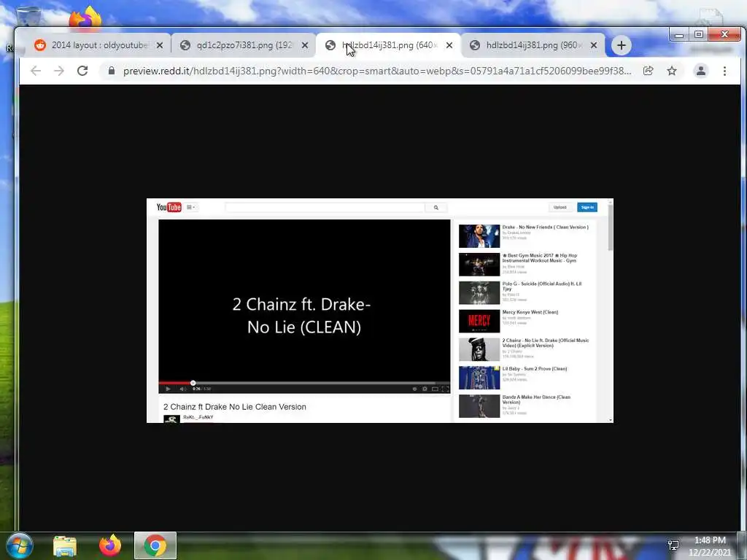The image size is (747, 560).
Task: Play the video with the play button
Action: coord(168,389)
